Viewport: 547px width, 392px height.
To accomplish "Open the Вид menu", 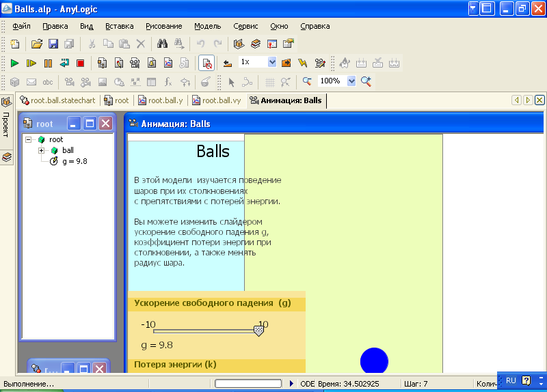I will click(87, 26).
